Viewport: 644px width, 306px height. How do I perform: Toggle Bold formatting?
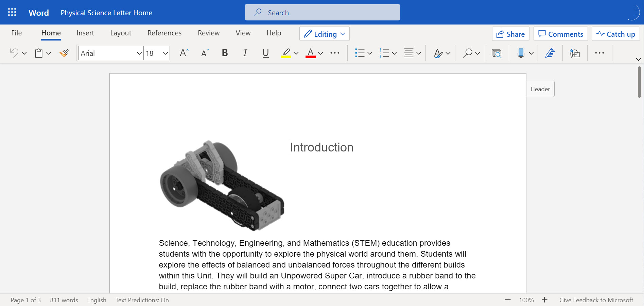click(x=225, y=53)
